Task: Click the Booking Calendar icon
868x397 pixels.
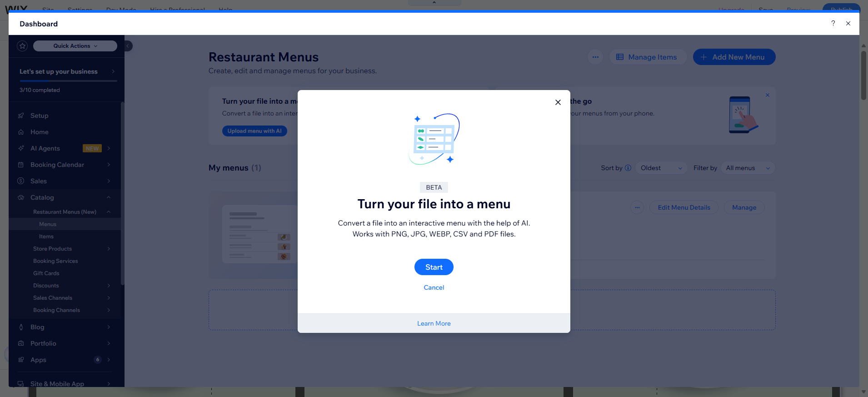Action: point(21,165)
